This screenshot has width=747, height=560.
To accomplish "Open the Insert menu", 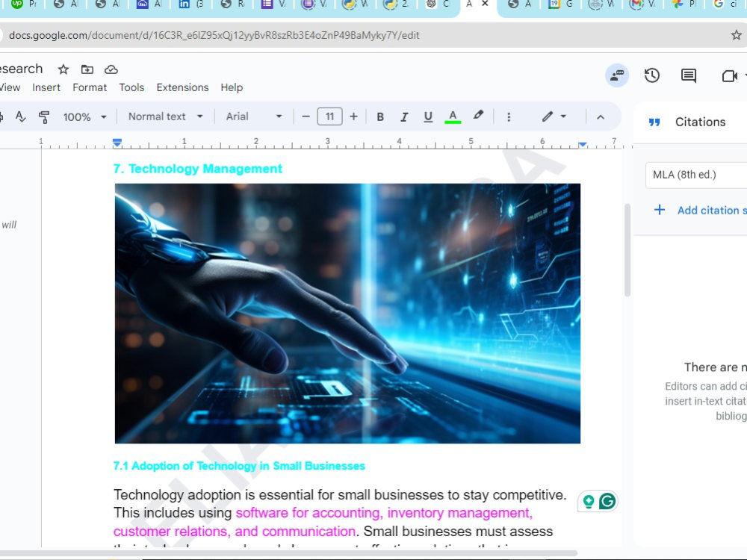I will tap(46, 87).
